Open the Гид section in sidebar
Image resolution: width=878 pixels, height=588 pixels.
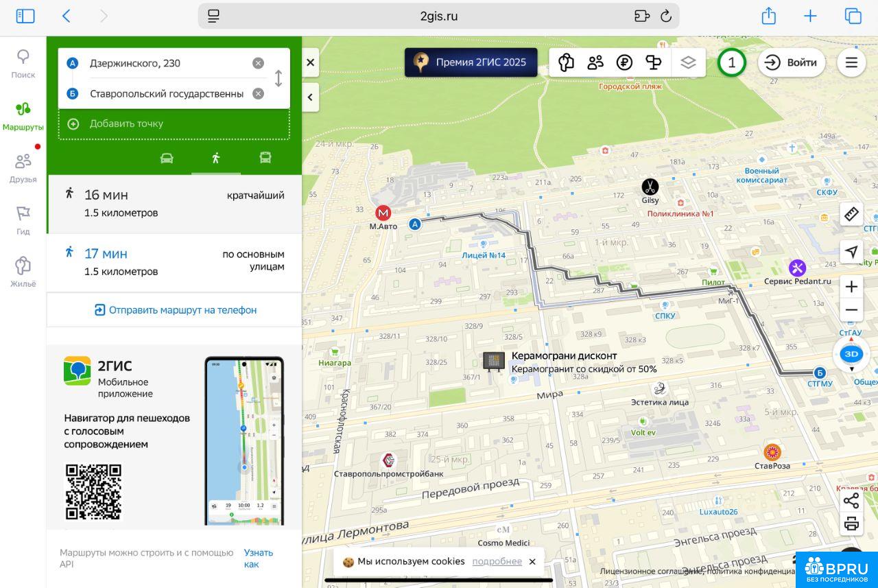(x=23, y=220)
